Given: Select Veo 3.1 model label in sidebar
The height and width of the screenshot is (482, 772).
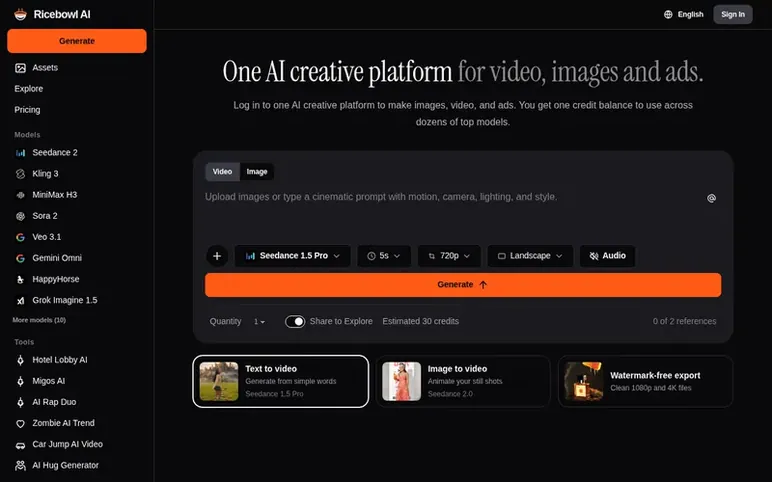Looking at the screenshot, I should 47,237.
